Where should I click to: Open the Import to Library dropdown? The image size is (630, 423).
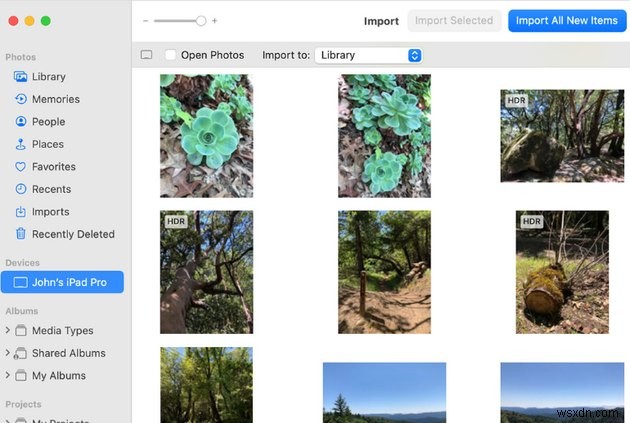tap(368, 55)
